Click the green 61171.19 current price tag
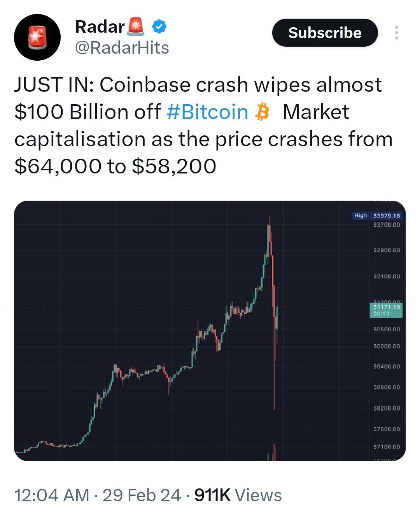This screenshot has height=518, width=420. click(386, 310)
